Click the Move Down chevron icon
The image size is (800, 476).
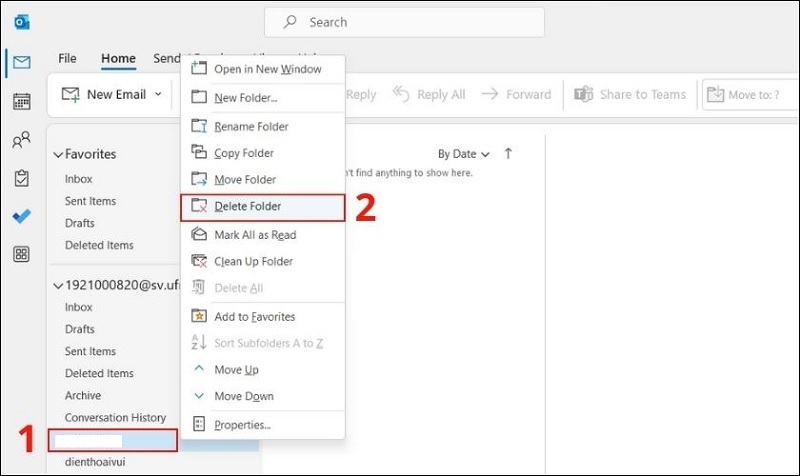pos(199,395)
